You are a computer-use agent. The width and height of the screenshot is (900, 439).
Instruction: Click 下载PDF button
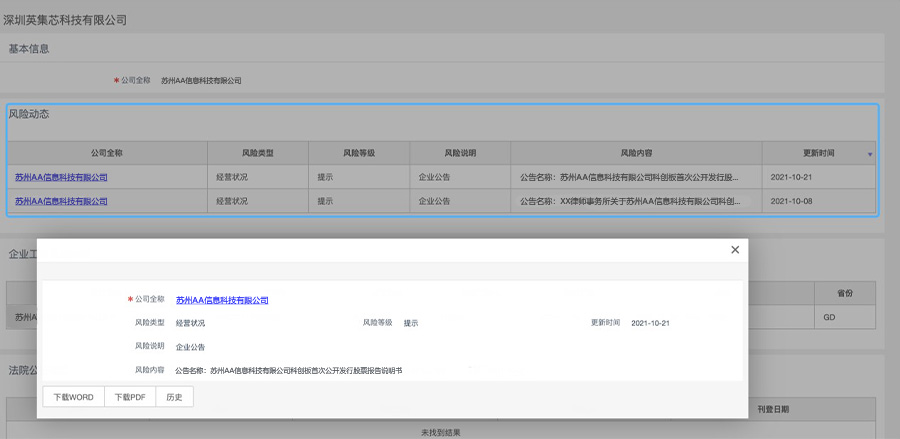coord(130,397)
